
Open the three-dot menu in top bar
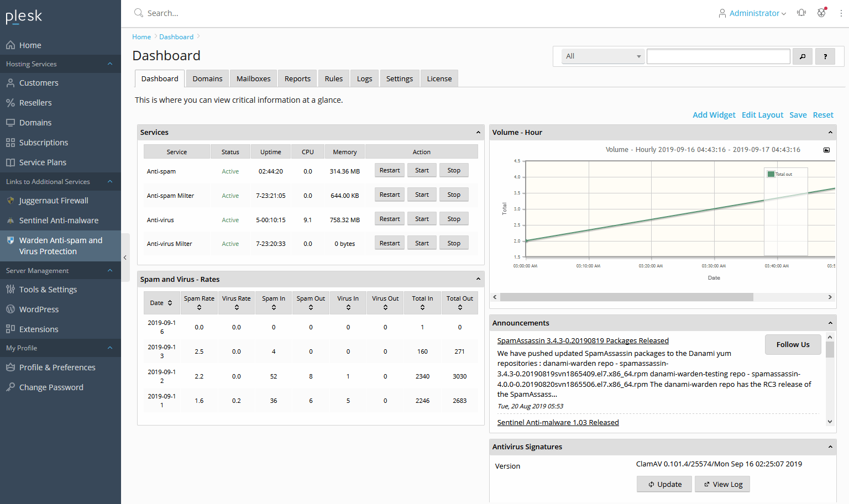841,13
